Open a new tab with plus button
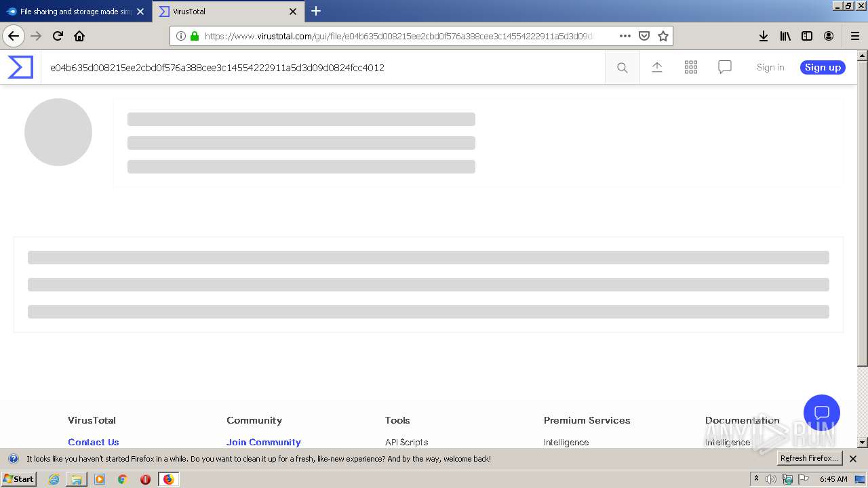This screenshot has width=868, height=488. point(316,11)
